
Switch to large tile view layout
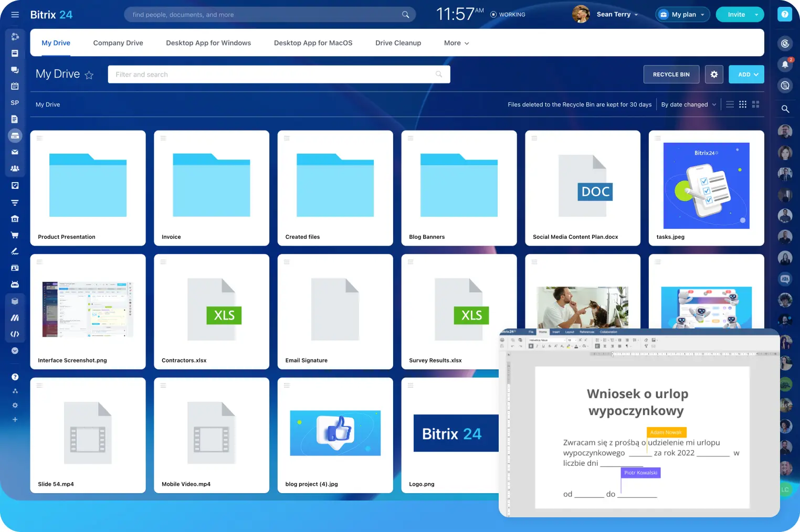pos(755,104)
